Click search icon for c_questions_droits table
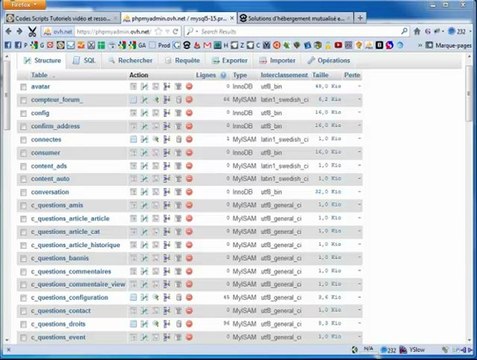This screenshot has width=477, height=360. (156, 324)
